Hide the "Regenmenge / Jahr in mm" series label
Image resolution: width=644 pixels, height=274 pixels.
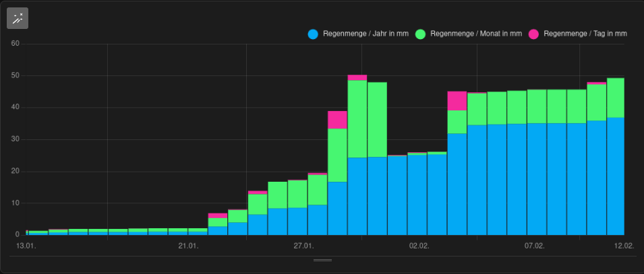(365, 34)
